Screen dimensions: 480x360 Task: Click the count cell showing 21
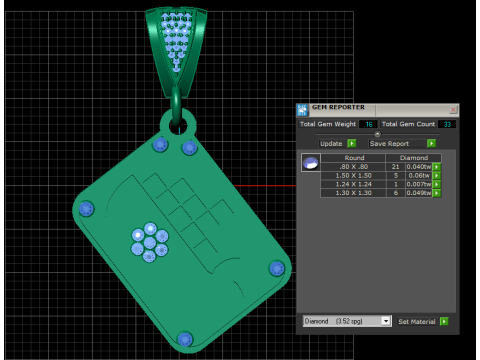pos(396,167)
